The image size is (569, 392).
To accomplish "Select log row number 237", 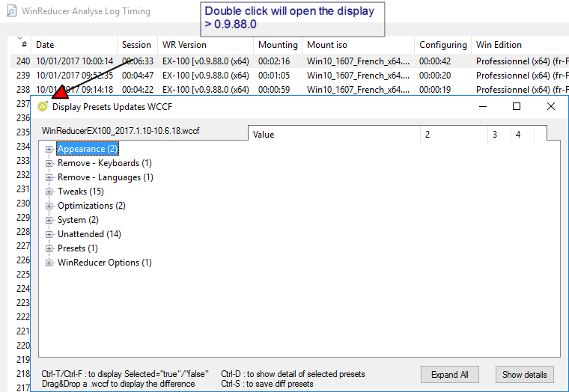I will [23, 104].
